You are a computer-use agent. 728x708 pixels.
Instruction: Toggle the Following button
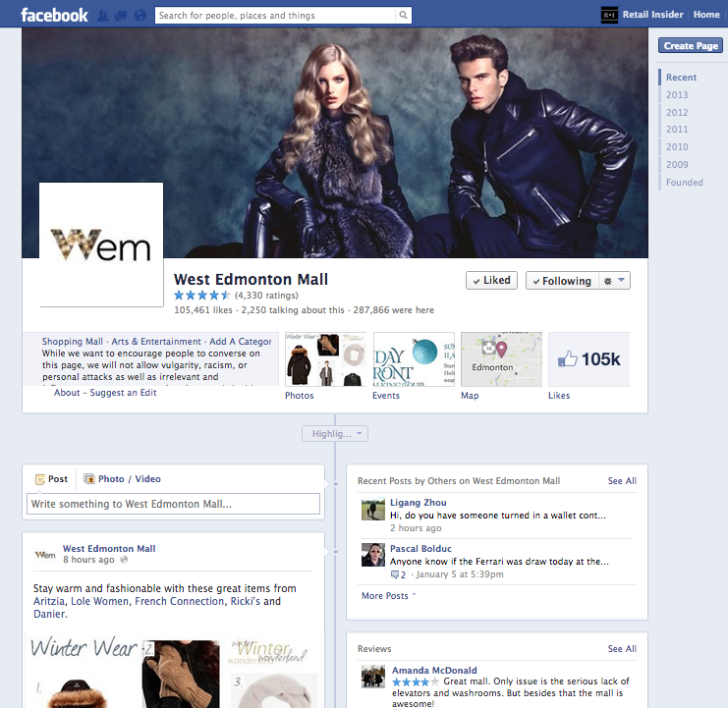pyautogui.click(x=562, y=281)
